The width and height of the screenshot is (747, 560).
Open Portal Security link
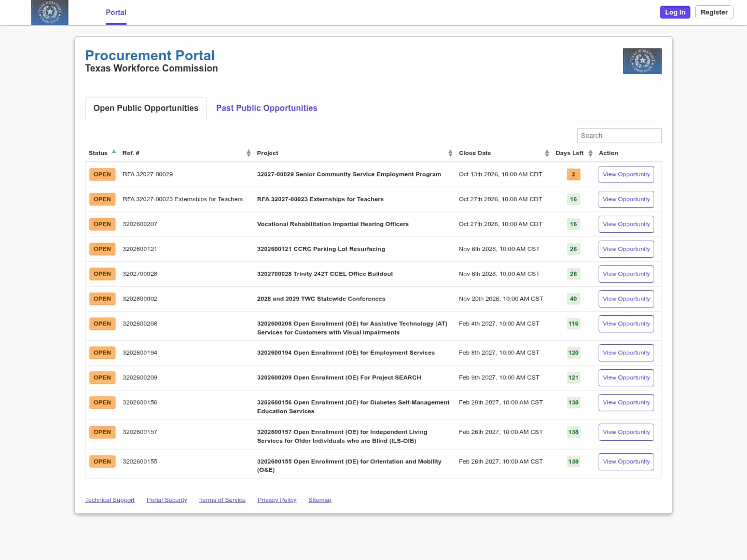tap(167, 500)
